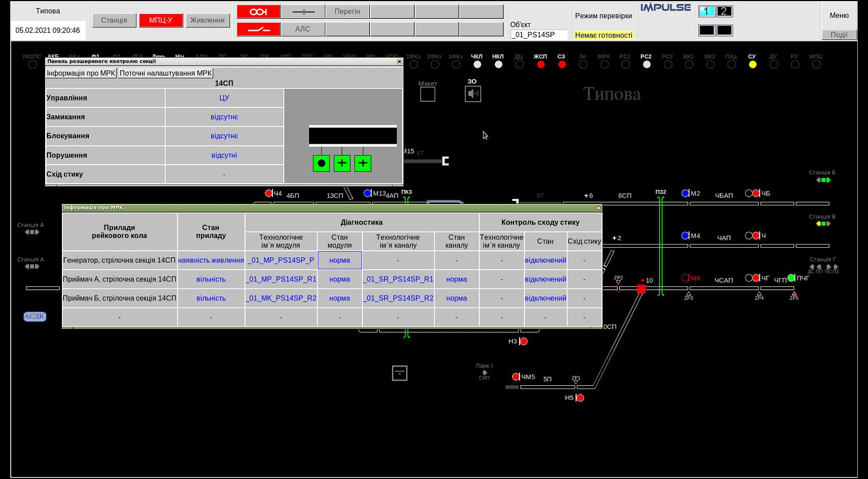
Task: Click the red switch 10 square on track
Action: pyautogui.click(x=641, y=289)
